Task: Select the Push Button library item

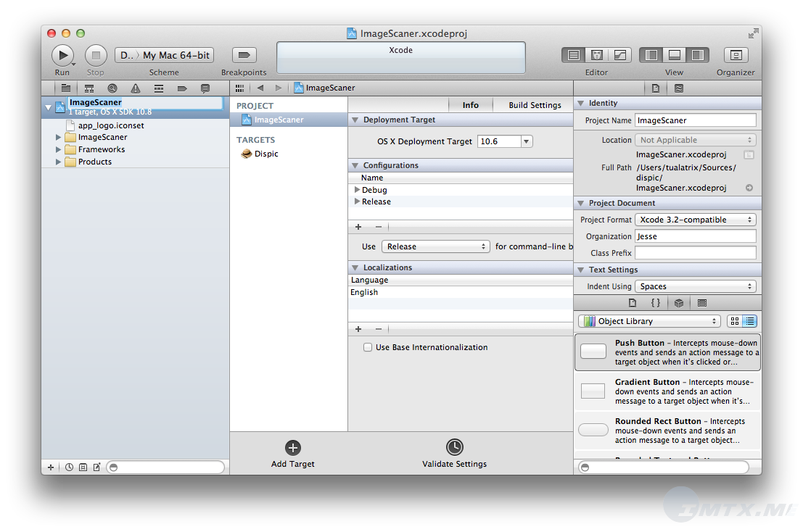Action: (667, 352)
